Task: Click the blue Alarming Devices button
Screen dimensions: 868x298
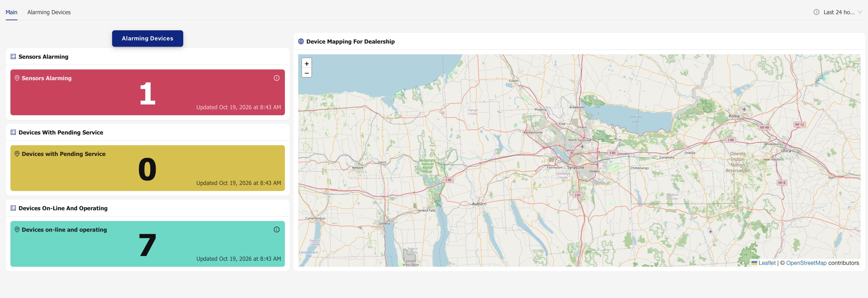Action: tap(148, 39)
